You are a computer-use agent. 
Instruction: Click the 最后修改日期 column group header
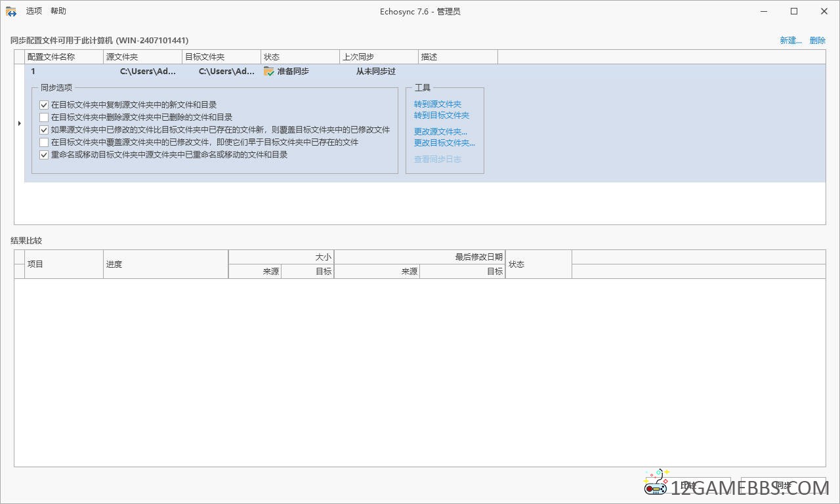pyautogui.click(x=419, y=257)
